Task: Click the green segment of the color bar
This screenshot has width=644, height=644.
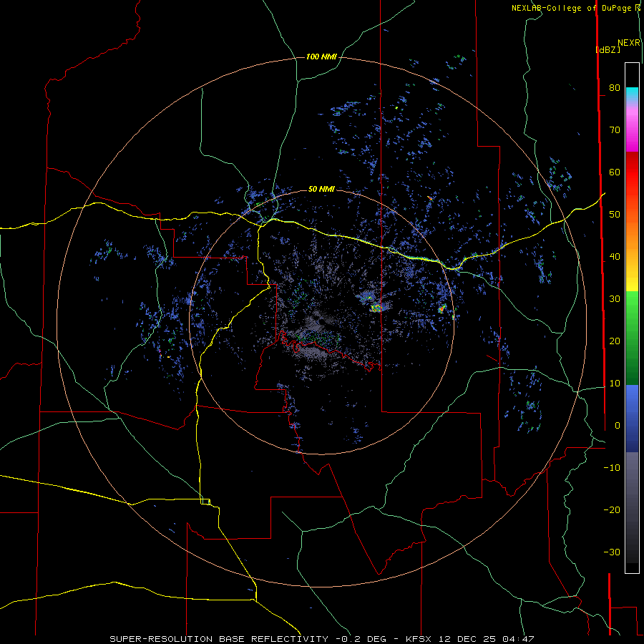Action: pyautogui.click(x=632, y=337)
